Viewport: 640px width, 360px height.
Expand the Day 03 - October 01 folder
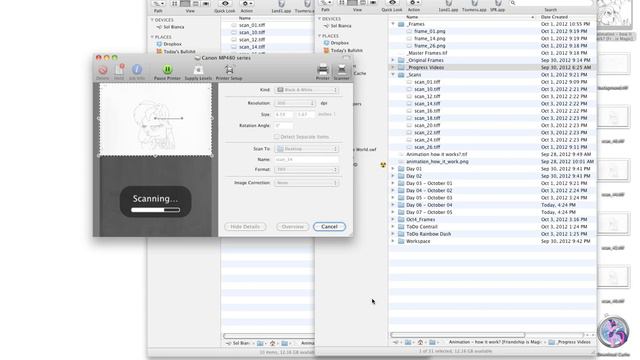(393, 183)
